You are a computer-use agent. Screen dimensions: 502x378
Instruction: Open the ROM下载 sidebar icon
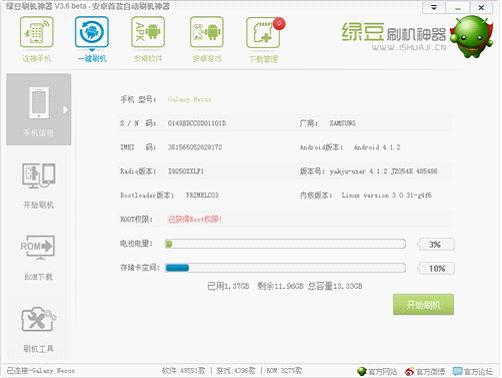38,247
